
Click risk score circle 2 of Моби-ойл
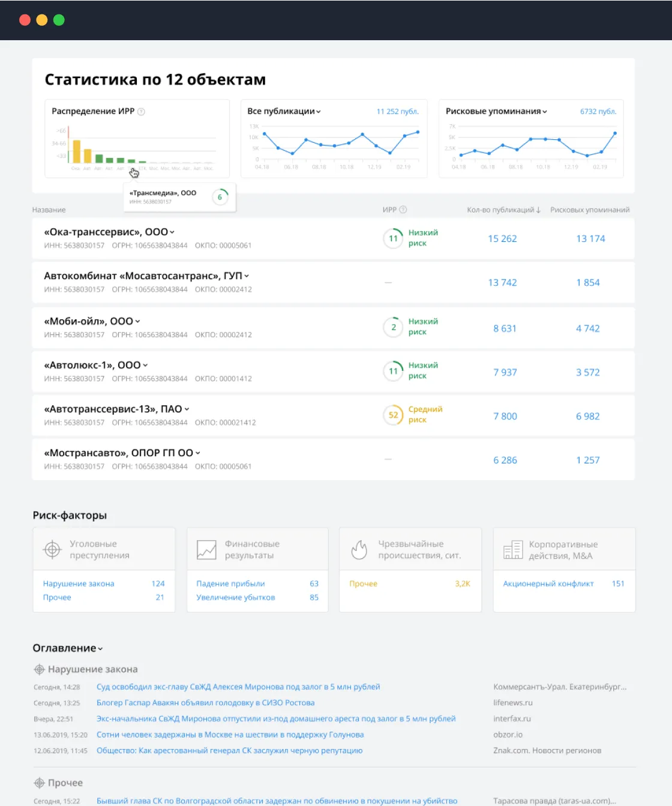(393, 327)
